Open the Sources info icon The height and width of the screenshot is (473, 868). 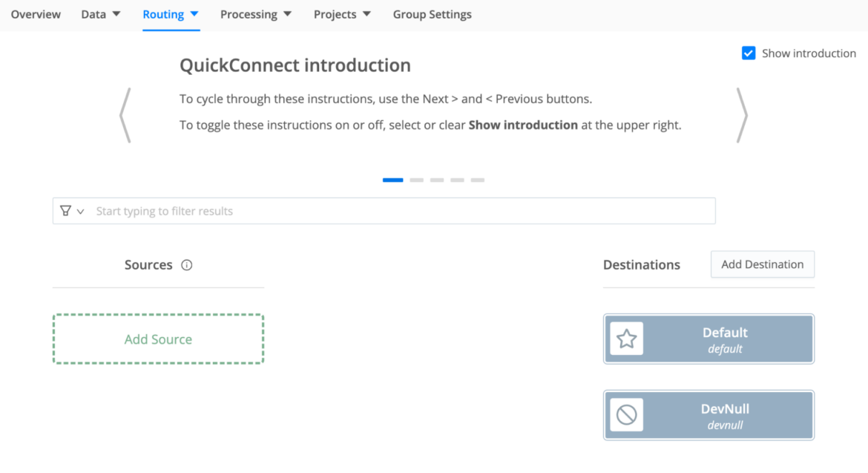click(186, 265)
